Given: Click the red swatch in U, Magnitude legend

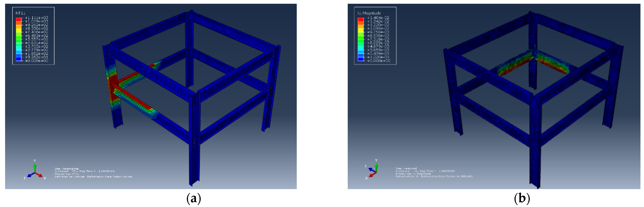Looking at the screenshot, I should [x=361, y=19].
